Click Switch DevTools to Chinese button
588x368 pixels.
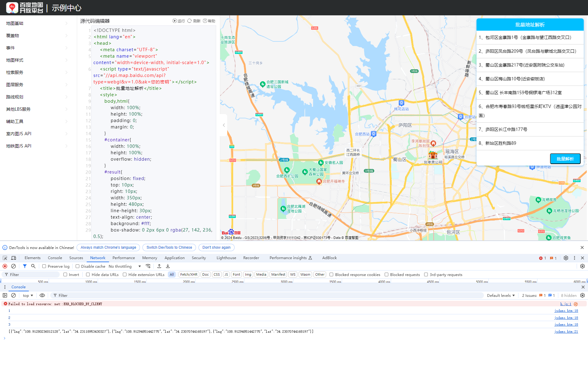pos(169,247)
